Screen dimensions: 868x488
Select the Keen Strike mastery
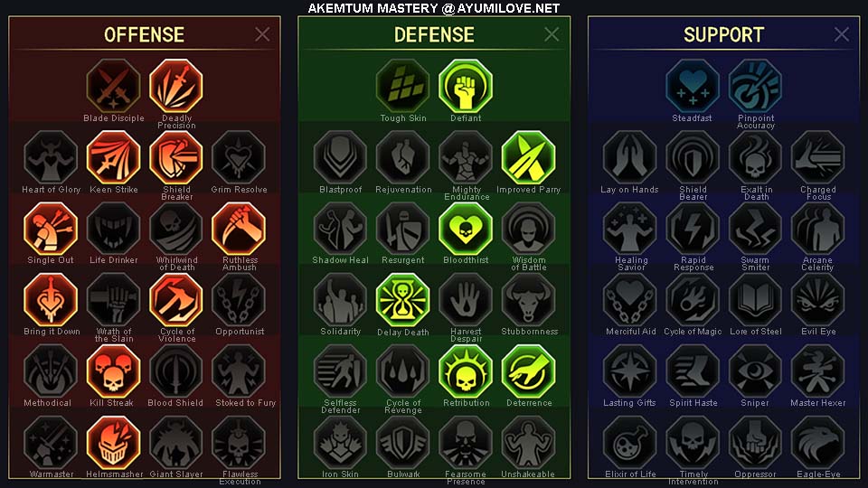[114, 157]
